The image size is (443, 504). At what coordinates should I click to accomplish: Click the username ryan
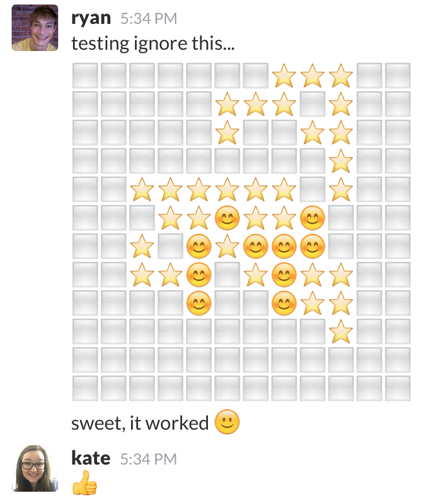tap(91, 18)
